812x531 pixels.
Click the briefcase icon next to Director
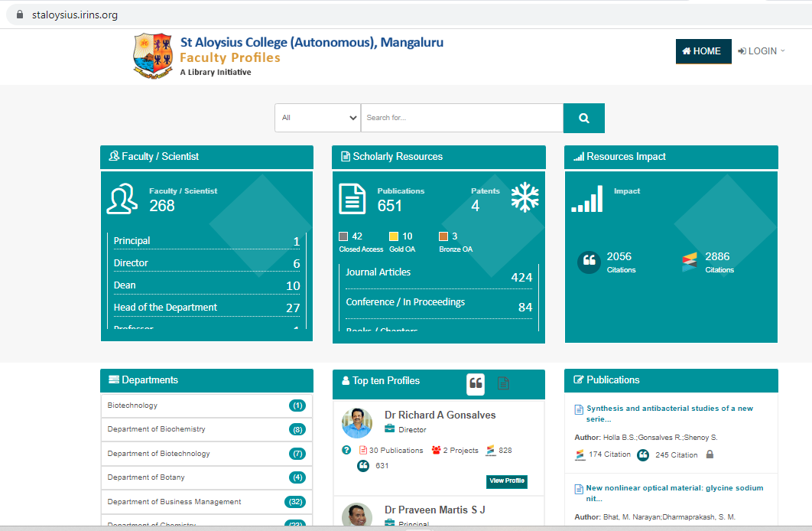390,428
